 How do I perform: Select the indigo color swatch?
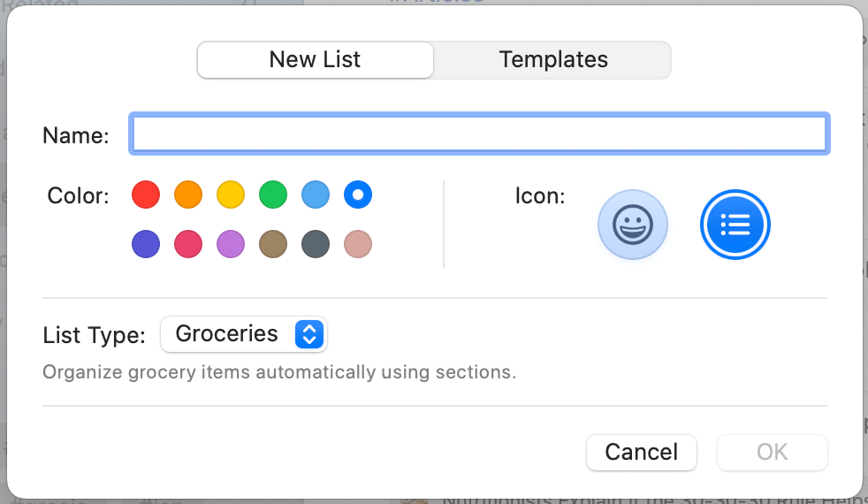146,244
